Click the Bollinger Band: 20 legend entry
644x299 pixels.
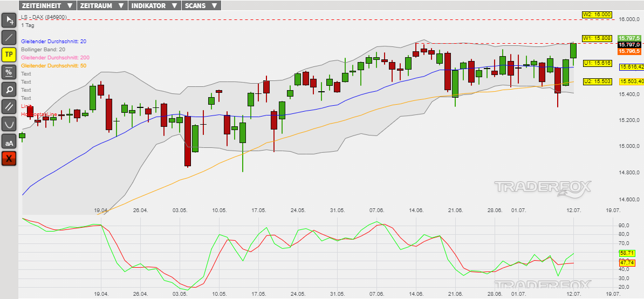(x=43, y=50)
